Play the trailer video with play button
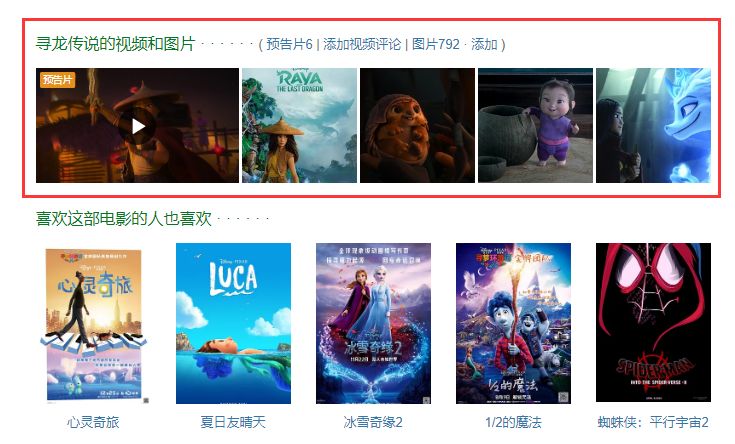Viewport: 735px width, 444px height. point(137,126)
